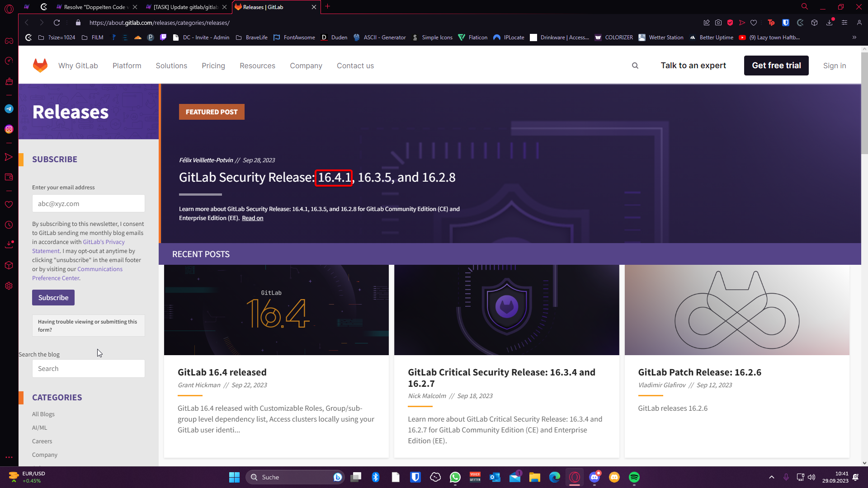Open Instagram in the Opera sidebar
The height and width of the screenshot is (488, 868).
[x=9, y=129]
